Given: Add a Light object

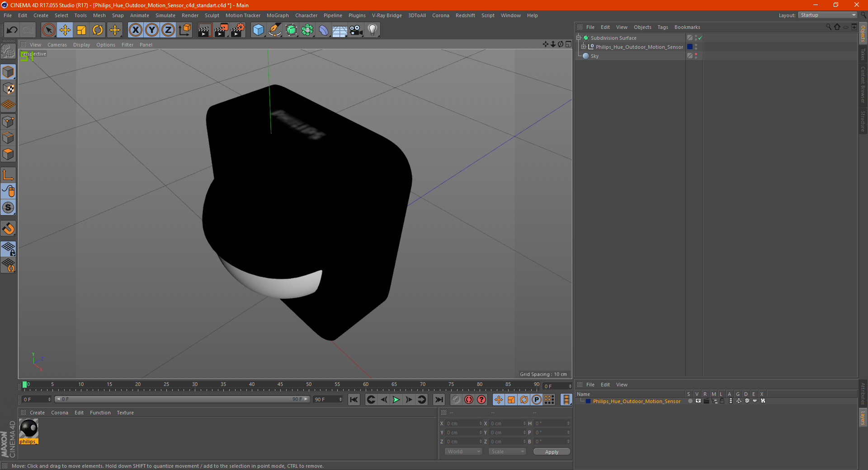Looking at the screenshot, I should click(x=373, y=30).
